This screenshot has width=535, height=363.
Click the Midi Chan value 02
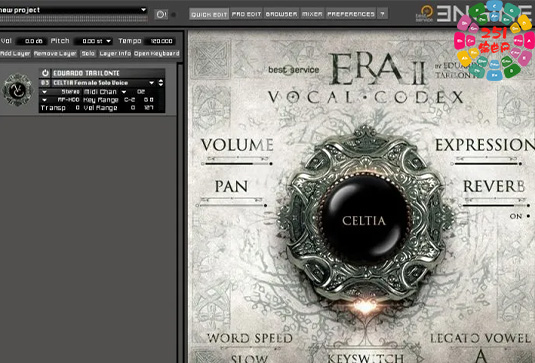click(141, 92)
